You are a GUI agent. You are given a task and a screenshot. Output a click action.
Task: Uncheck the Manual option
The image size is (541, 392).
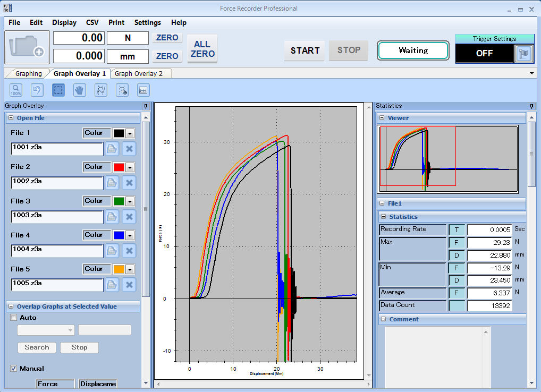(13, 368)
